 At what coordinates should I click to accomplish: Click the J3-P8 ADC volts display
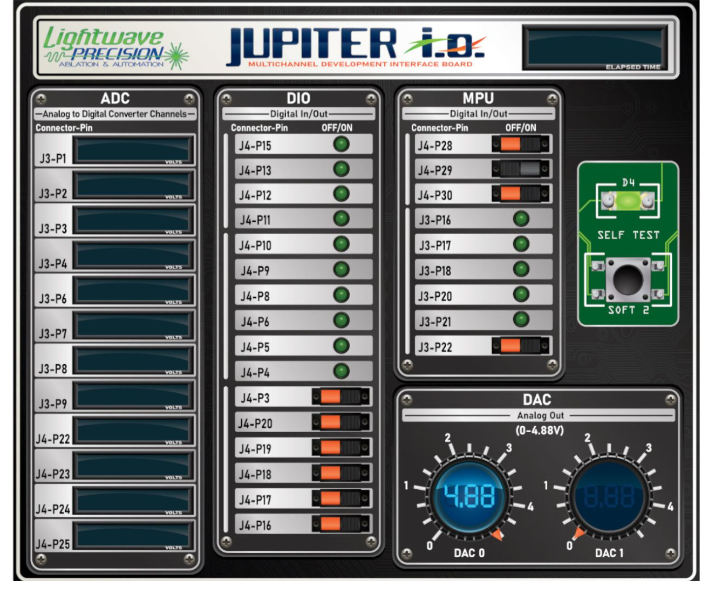(x=133, y=360)
